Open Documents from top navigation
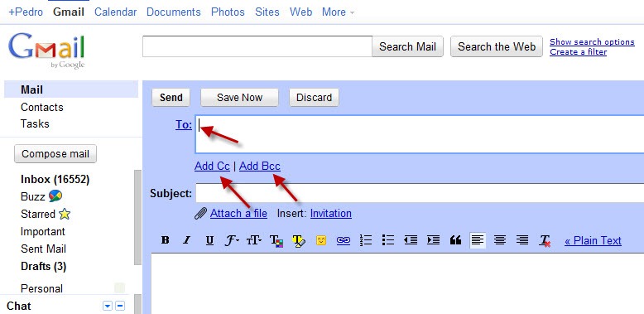The width and height of the screenshot is (644, 314). point(173,12)
